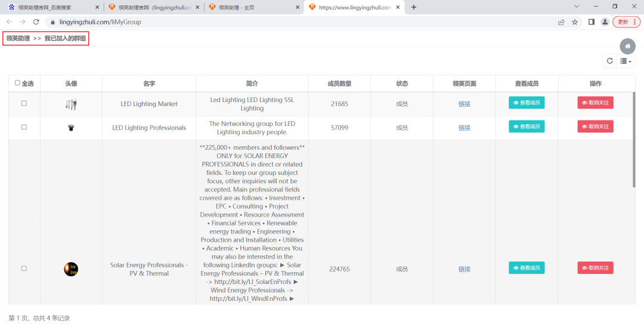The height and width of the screenshot is (327, 644).
Task: Refresh the group table
Action: [610, 61]
